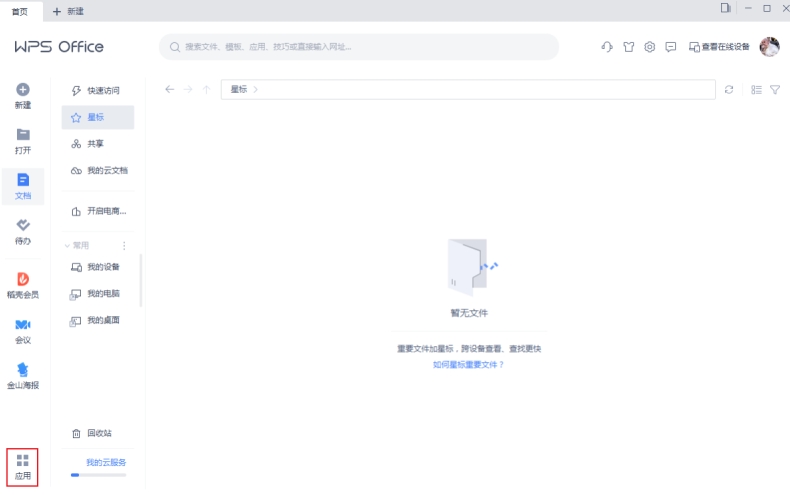Click the navigation panel scrollbar
The image size is (790, 495).
pyautogui.click(x=141, y=280)
